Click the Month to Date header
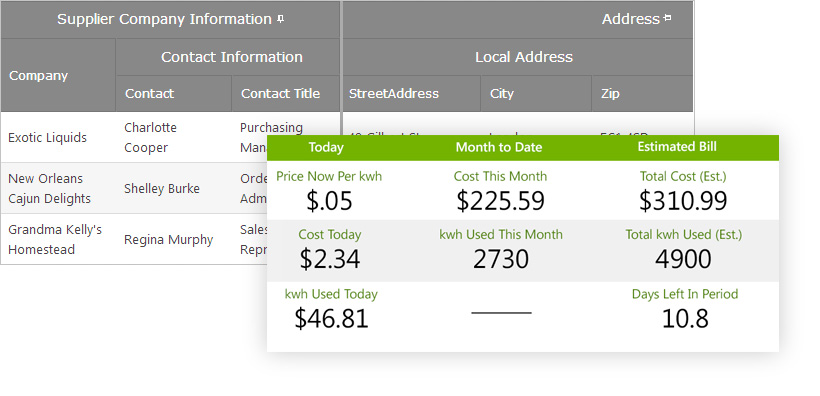 [x=499, y=147]
